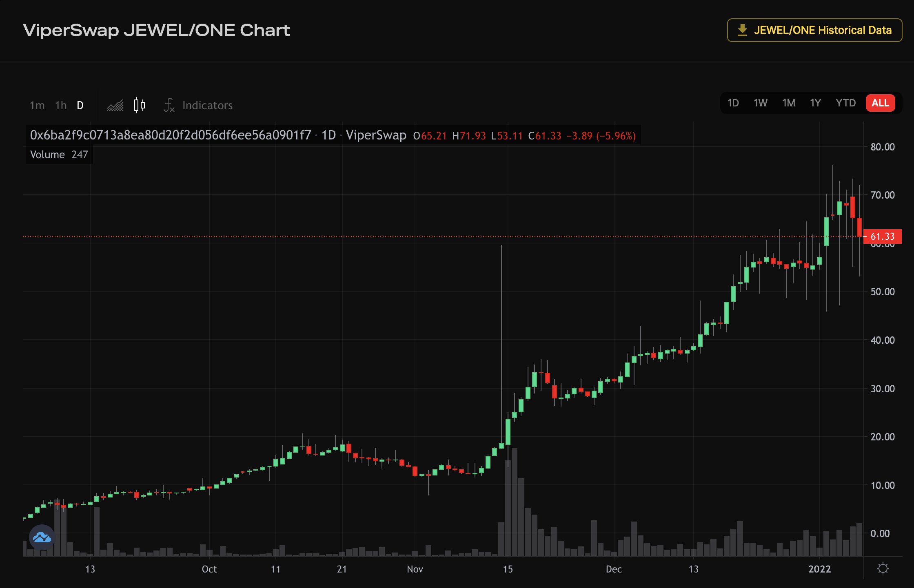This screenshot has width=914, height=588.
Task: Open the Indicators menu
Action: click(x=207, y=106)
